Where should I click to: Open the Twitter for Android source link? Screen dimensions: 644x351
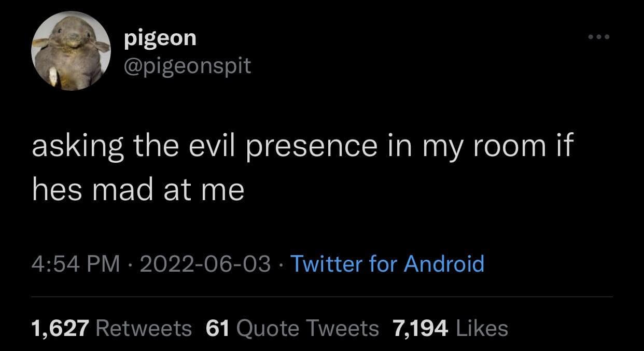click(387, 263)
